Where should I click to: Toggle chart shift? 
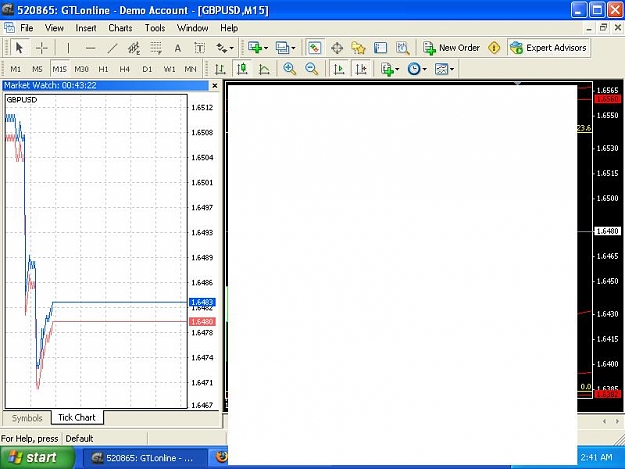pos(361,69)
